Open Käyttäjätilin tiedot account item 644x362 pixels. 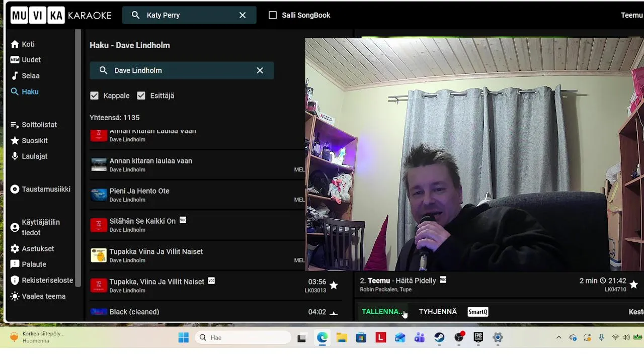tap(35, 227)
